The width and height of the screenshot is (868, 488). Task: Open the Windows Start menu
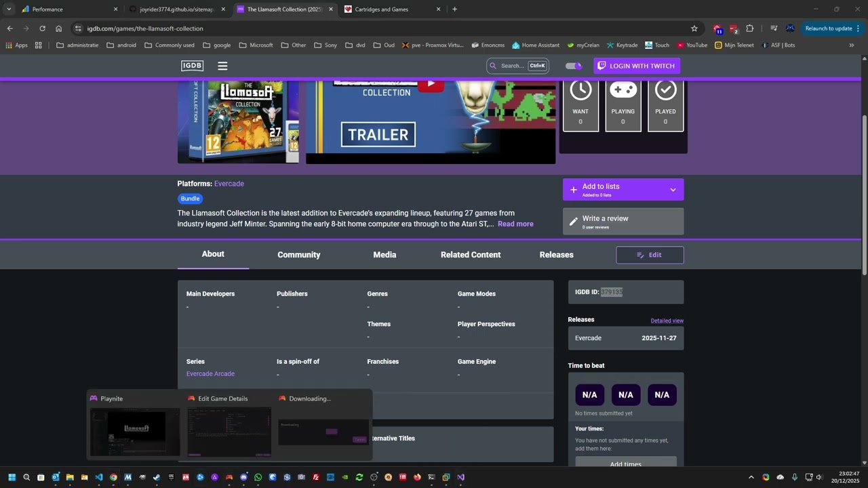[12, 477]
